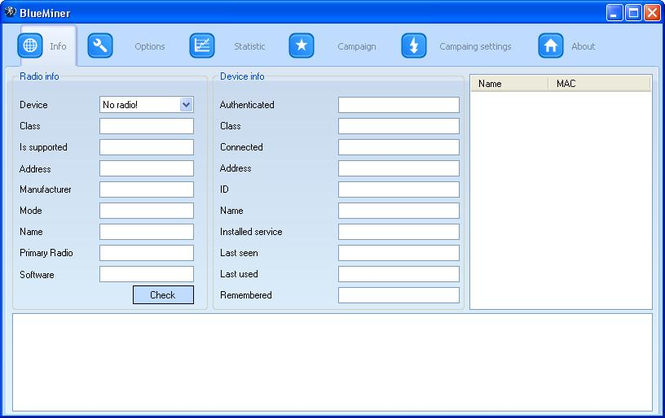The image size is (665, 418).
Task: Minimize the BlueMiner window
Action: click(x=614, y=13)
